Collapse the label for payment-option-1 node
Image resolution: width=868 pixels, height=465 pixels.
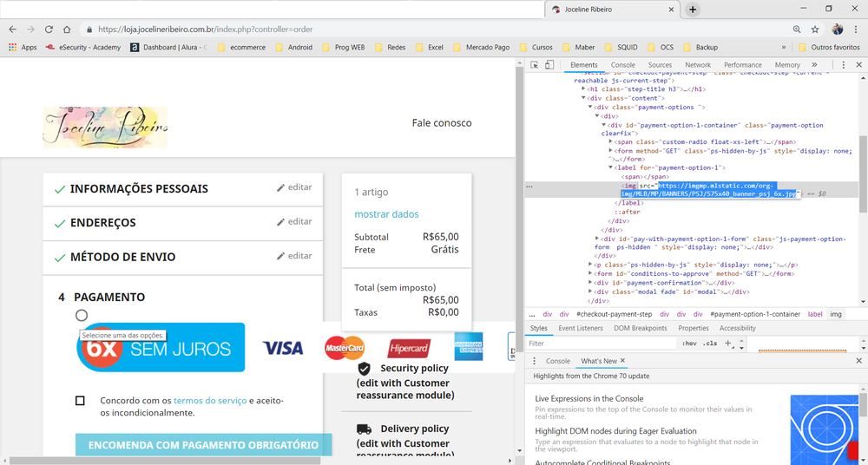click(x=610, y=167)
